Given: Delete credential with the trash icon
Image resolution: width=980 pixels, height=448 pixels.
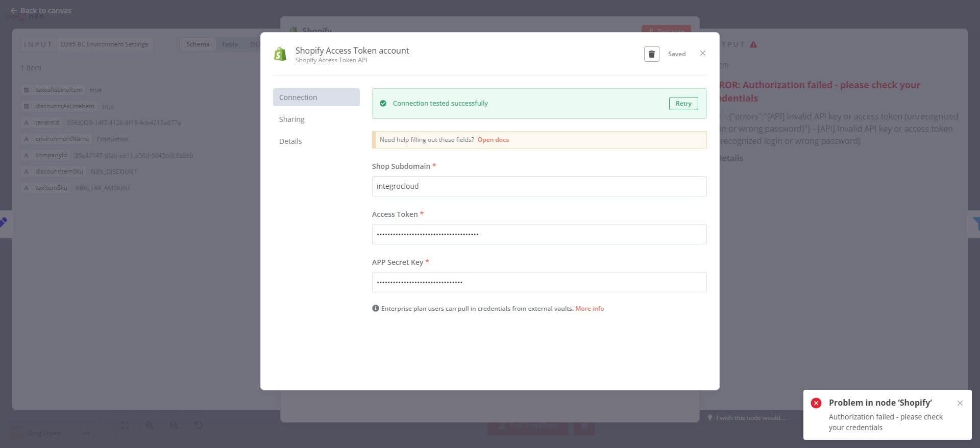Looking at the screenshot, I should coord(651,54).
